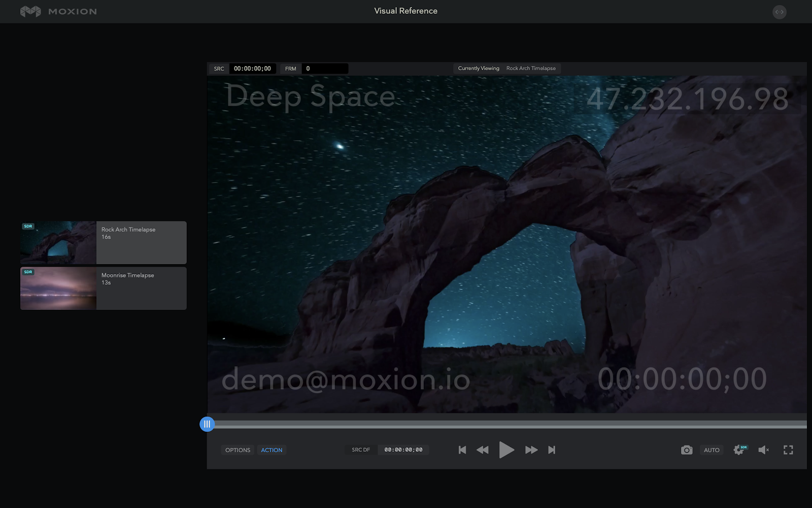Unmute the audio speaker icon
Screen dimensions: 812x508
pos(763,450)
